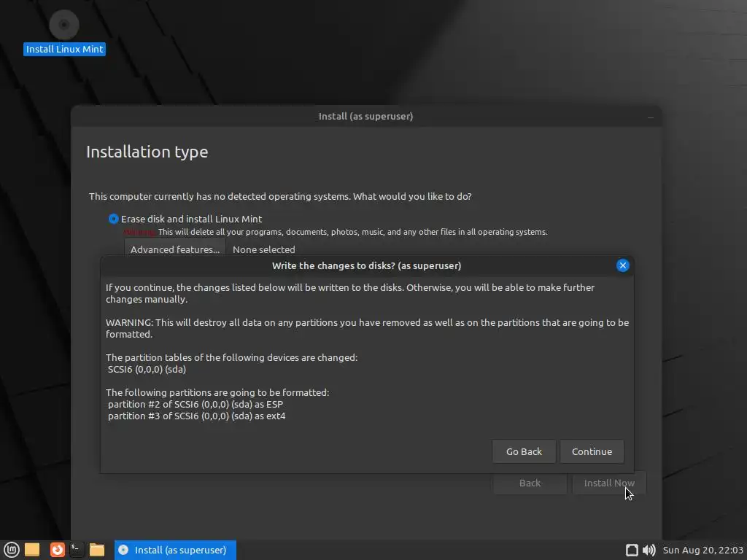
Task: Show desktop using the taskbar folder icon
Action: point(32,550)
